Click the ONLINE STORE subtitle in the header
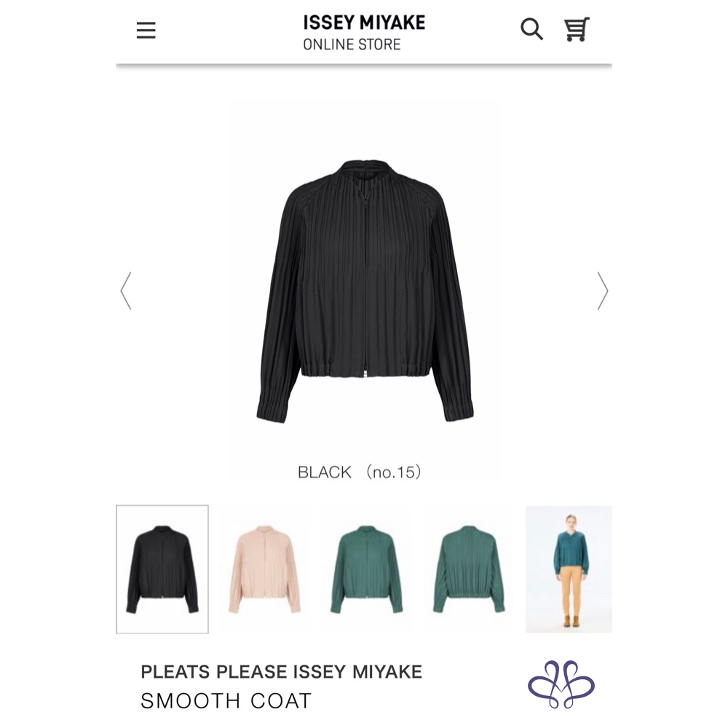Image resolution: width=728 pixels, height=728 pixels. coord(352,44)
